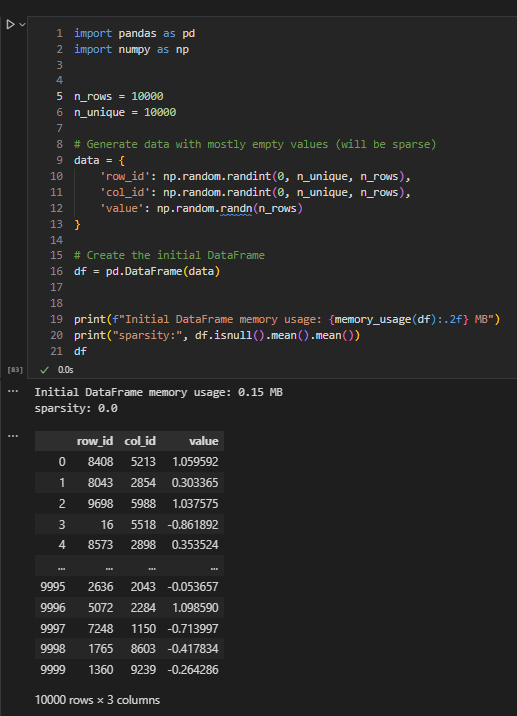Click the col_id column header

pyautogui.click(x=140, y=441)
